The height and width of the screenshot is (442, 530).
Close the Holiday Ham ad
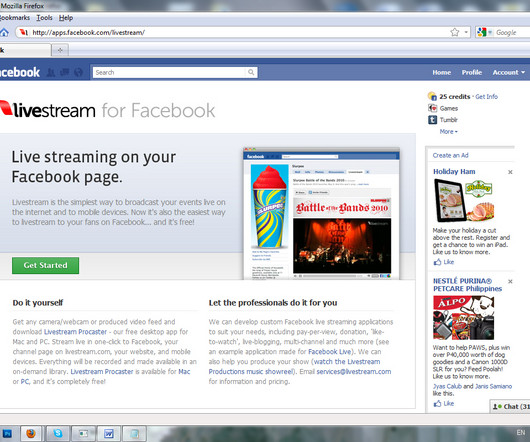click(510, 172)
